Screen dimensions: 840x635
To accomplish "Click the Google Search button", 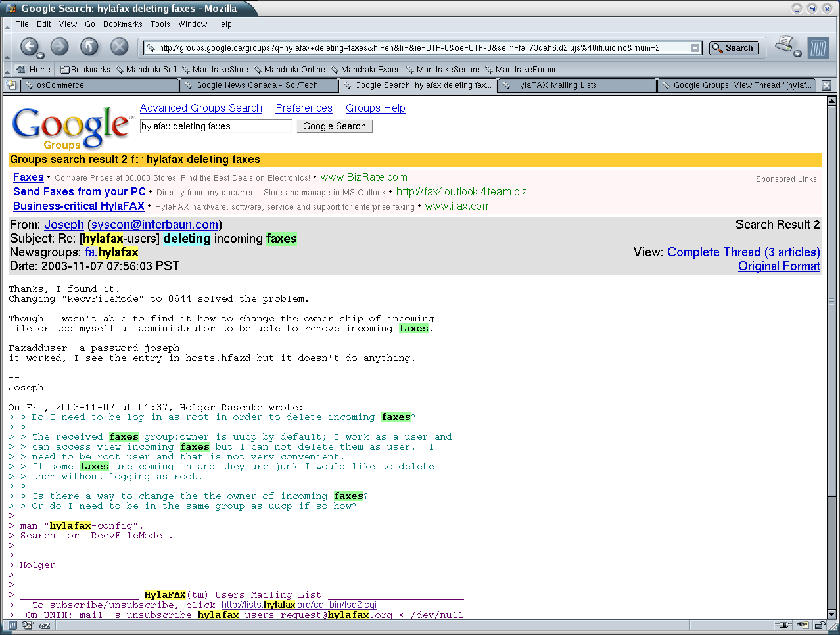I will pyautogui.click(x=335, y=126).
